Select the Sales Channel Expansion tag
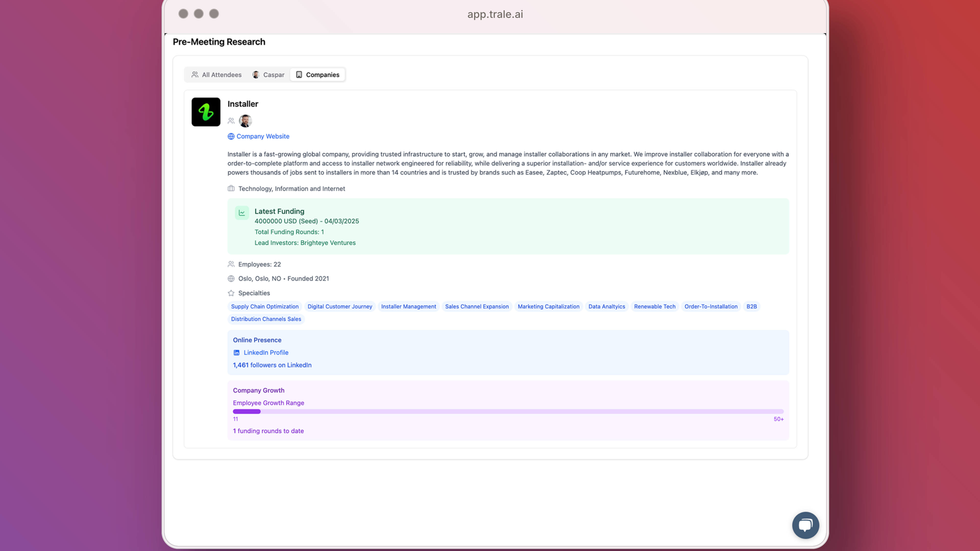Viewport: 980px width, 551px height. point(477,306)
